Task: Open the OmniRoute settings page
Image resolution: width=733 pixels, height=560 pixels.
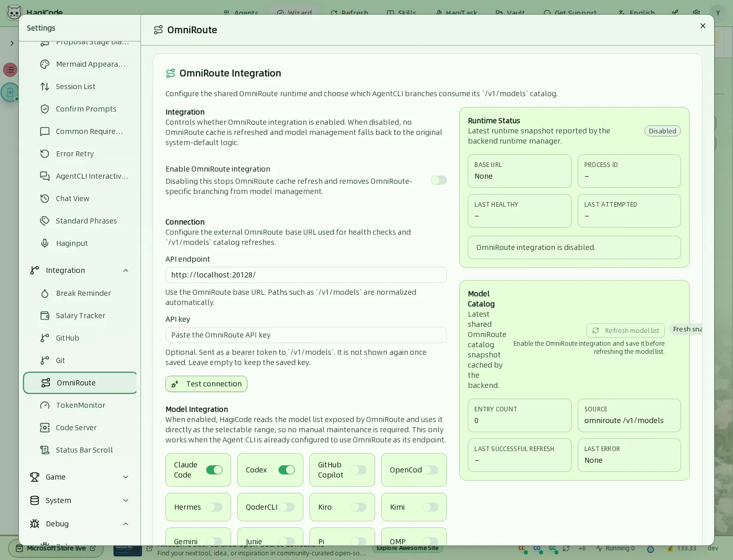Action: pos(80,383)
